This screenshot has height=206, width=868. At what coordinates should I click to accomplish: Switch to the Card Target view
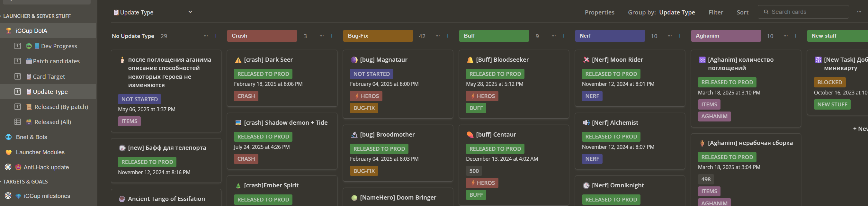(x=49, y=76)
